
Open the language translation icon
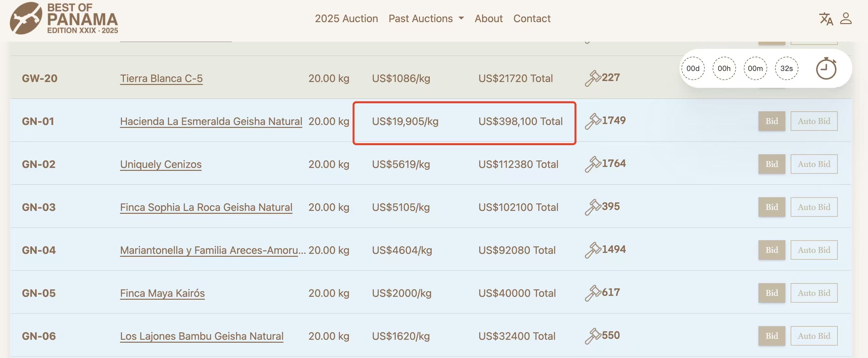pyautogui.click(x=826, y=19)
